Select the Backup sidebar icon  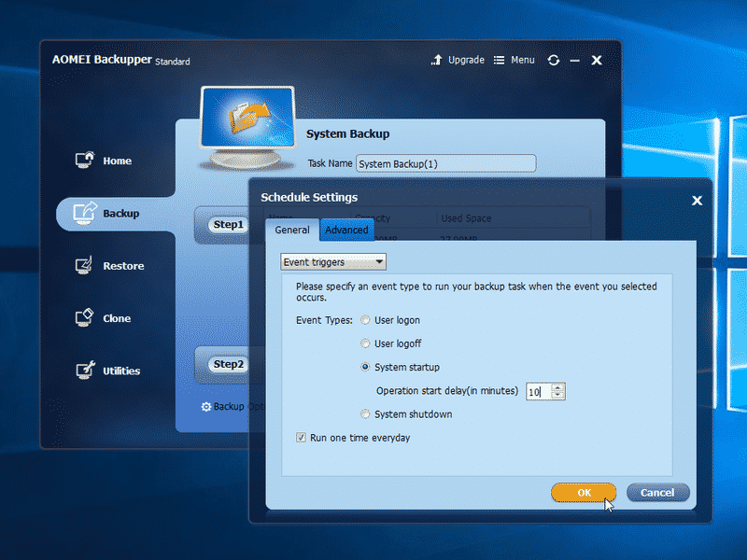point(85,213)
